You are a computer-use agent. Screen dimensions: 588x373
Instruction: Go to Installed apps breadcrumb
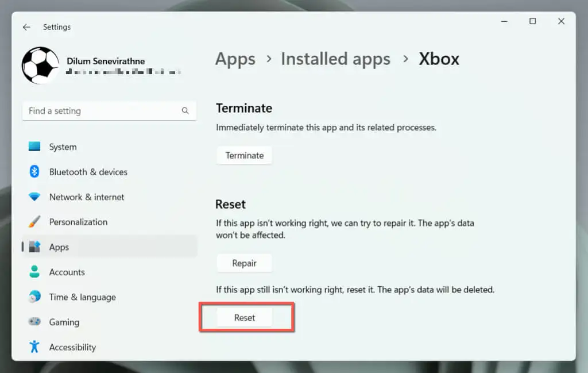point(335,59)
